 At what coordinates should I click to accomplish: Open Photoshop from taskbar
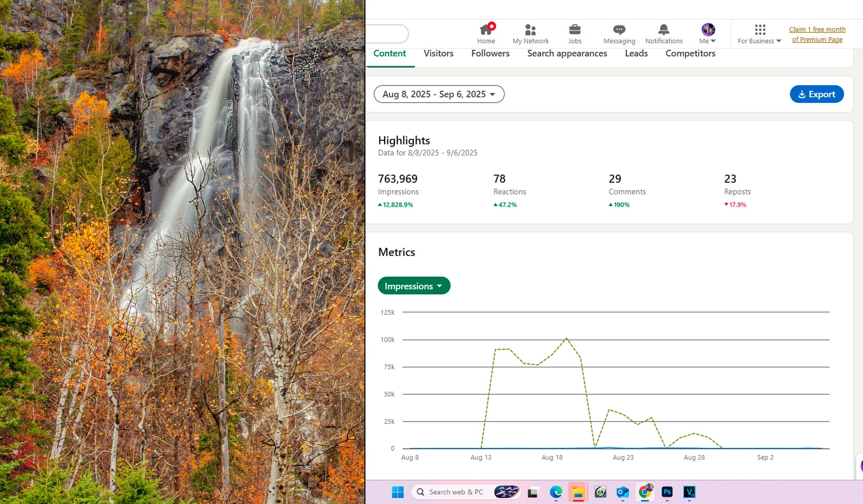click(667, 492)
